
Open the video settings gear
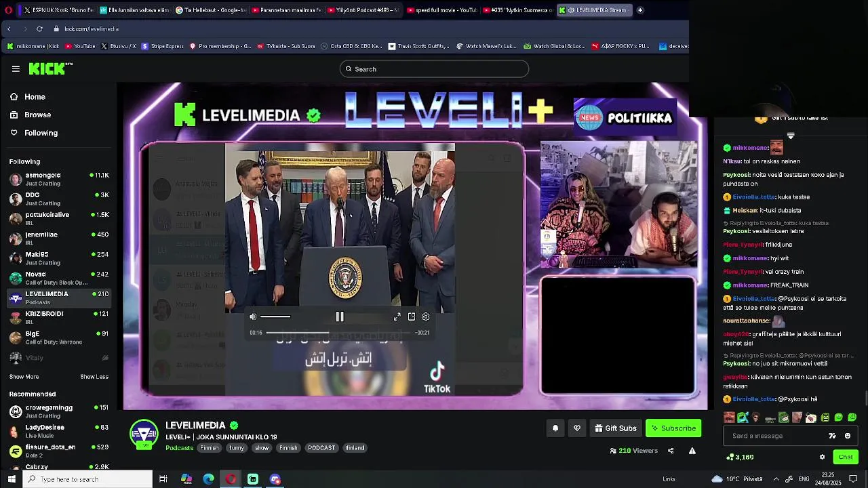click(x=426, y=317)
